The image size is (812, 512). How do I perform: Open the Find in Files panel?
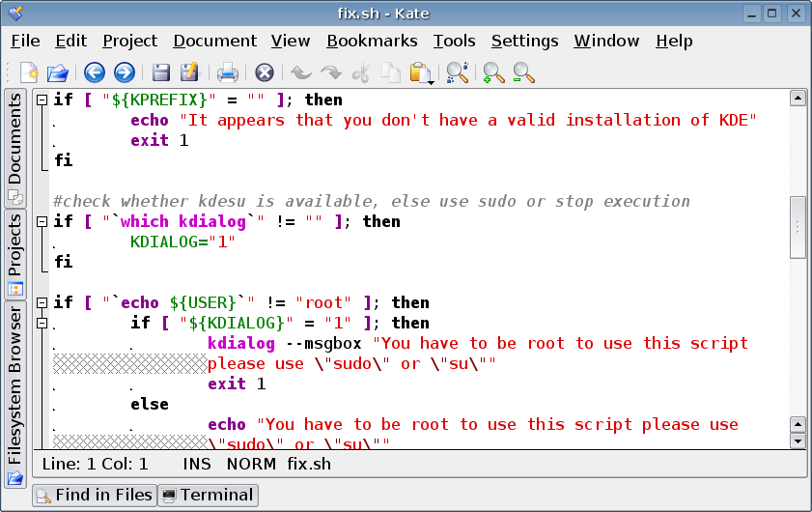click(x=95, y=495)
